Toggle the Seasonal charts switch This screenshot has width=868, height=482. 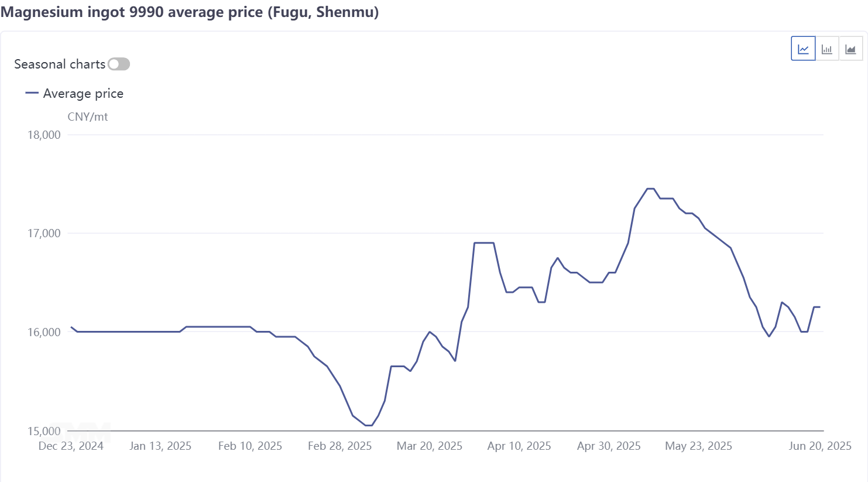[x=119, y=64]
